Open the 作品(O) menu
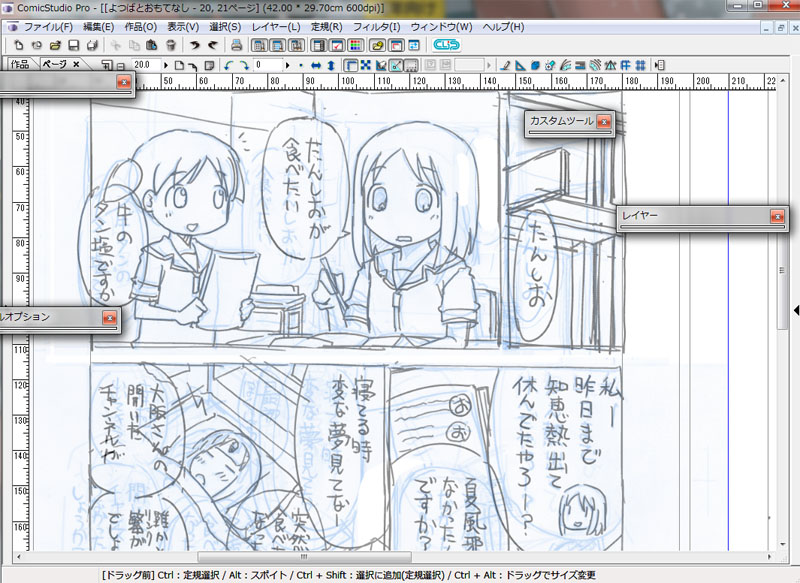This screenshot has height=583, width=800. [140, 27]
